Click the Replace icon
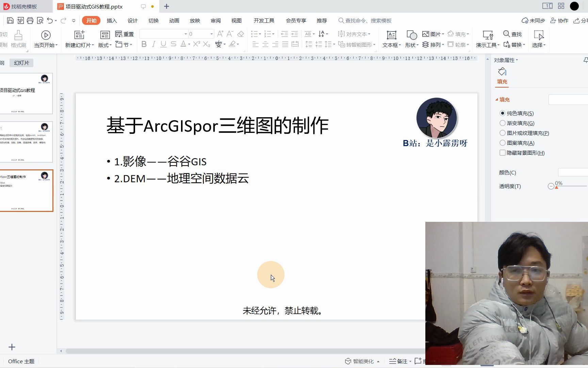This screenshot has width=588, height=368. pyautogui.click(x=506, y=44)
